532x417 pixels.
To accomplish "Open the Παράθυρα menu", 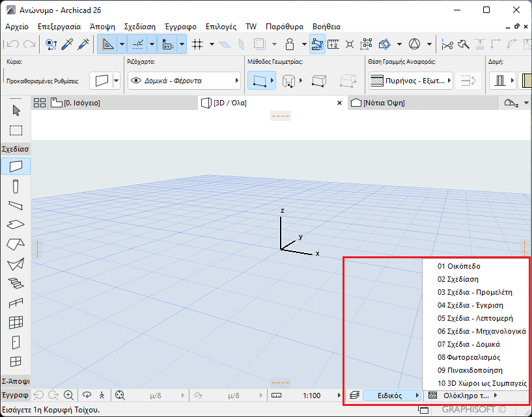I will click(285, 27).
